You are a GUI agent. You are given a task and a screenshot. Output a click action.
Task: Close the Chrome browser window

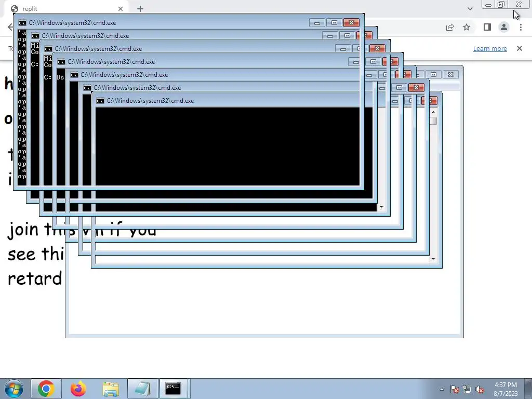[519, 4]
